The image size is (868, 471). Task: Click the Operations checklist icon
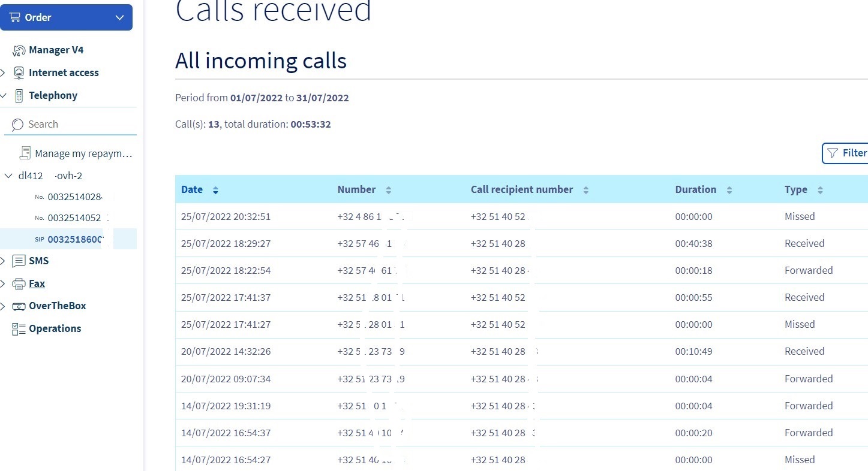[19, 328]
